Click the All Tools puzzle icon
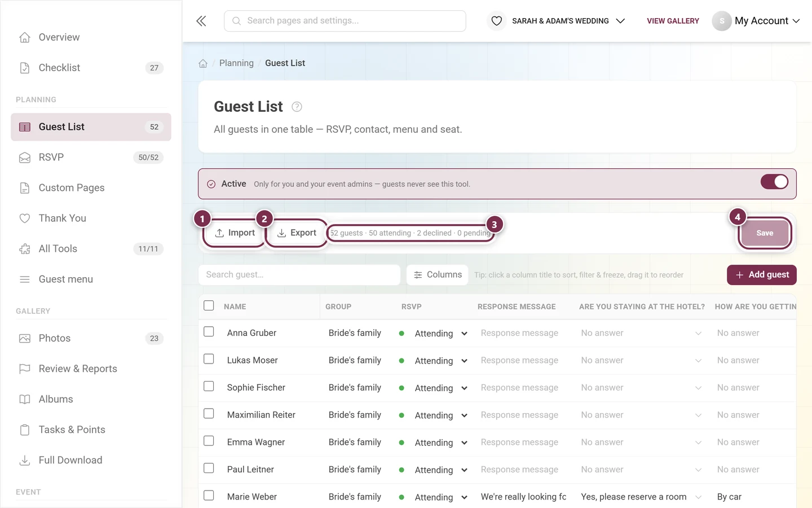This screenshot has height=508, width=812. pyautogui.click(x=25, y=249)
